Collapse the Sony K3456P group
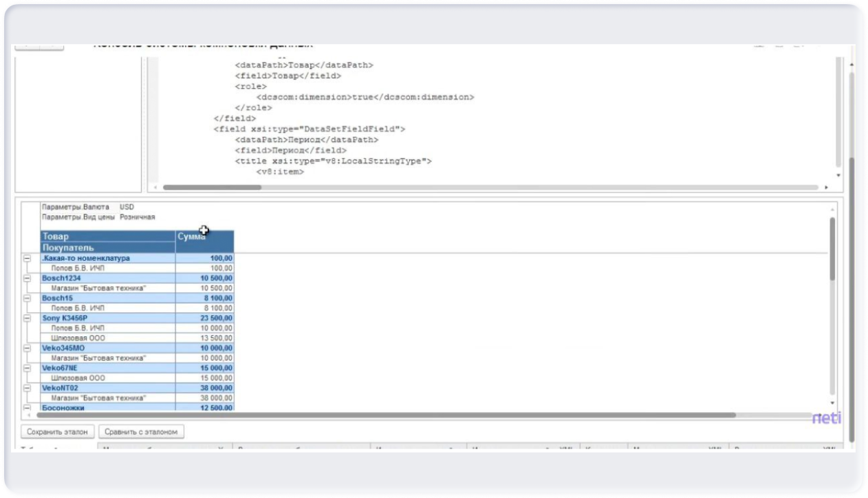The image size is (868, 498). pos(28,318)
